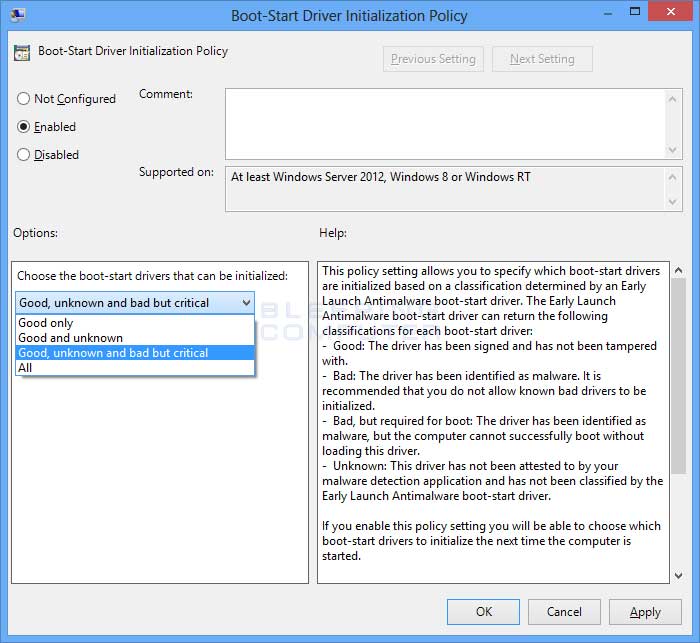Click 'Choose the boot-start drivers' label

pyautogui.click(x=152, y=276)
